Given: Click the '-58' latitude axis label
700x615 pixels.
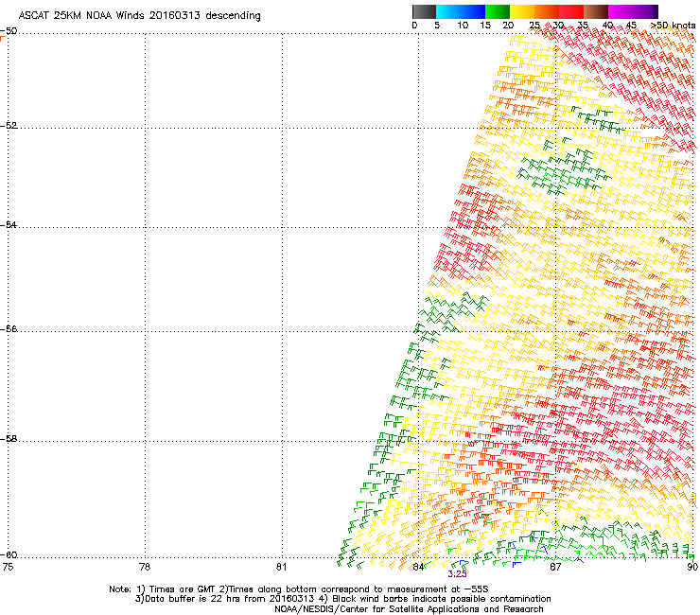Looking at the screenshot, I should (x=9, y=439).
